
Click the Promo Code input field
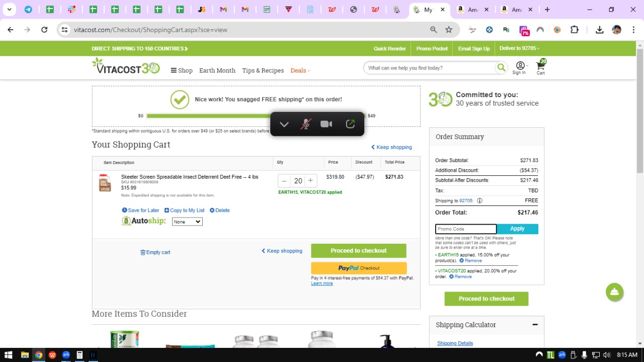[466, 229]
